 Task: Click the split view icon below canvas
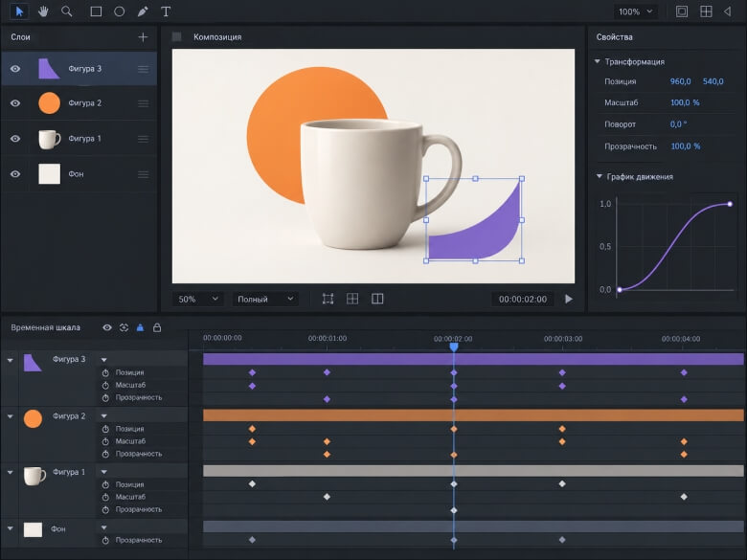(377, 299)
